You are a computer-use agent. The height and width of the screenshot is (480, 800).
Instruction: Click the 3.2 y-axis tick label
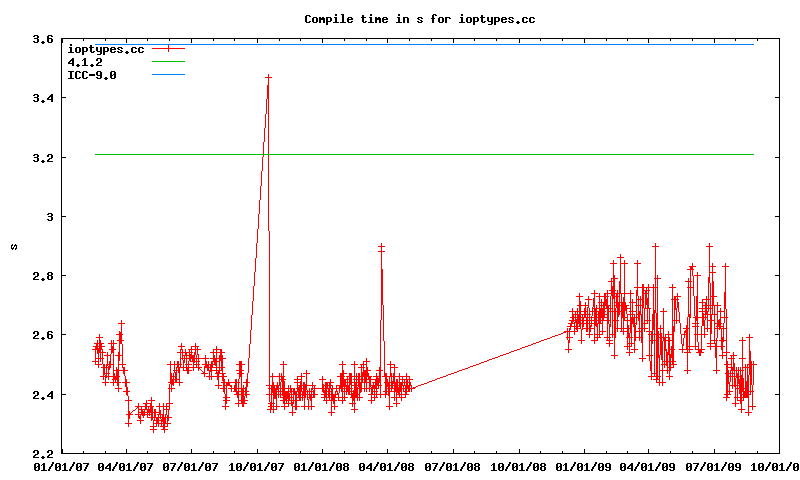click(42, 157)
